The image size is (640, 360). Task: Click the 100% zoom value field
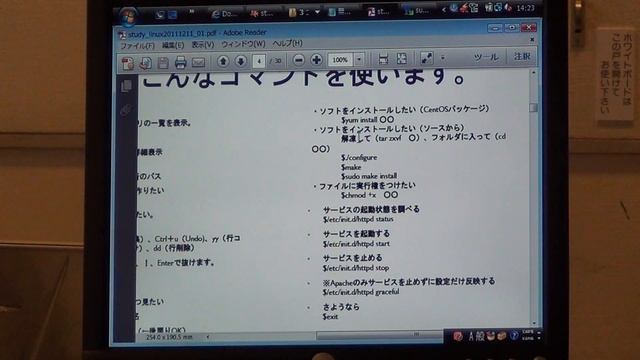coord(340,60)
